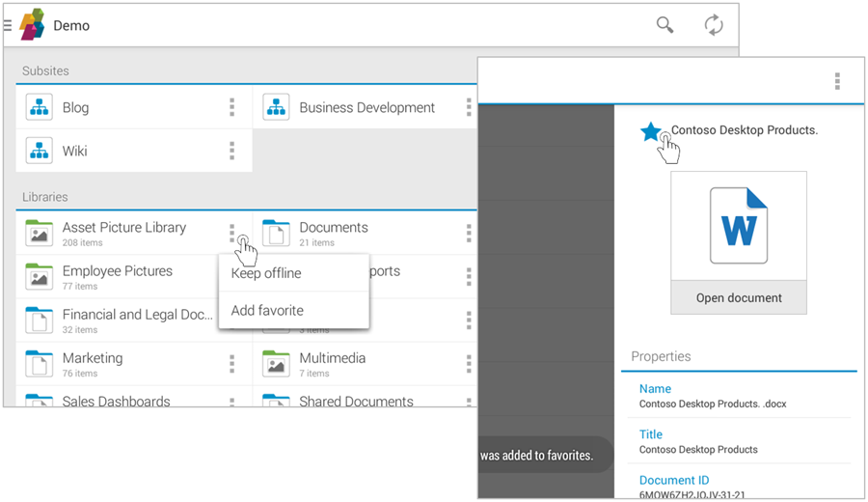Viewport: 868px width, 502px height.
Task: Expand options for Documents library
Action: [x=469, y=233]
